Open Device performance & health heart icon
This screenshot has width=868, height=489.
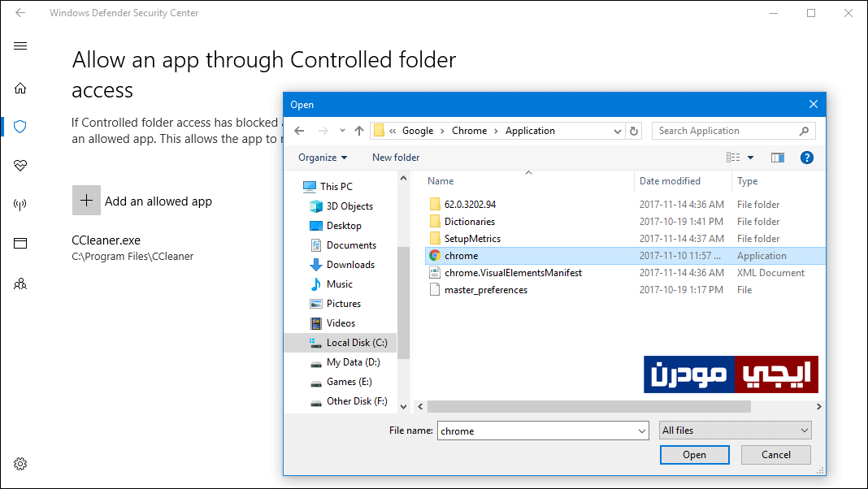coord(20,166)
